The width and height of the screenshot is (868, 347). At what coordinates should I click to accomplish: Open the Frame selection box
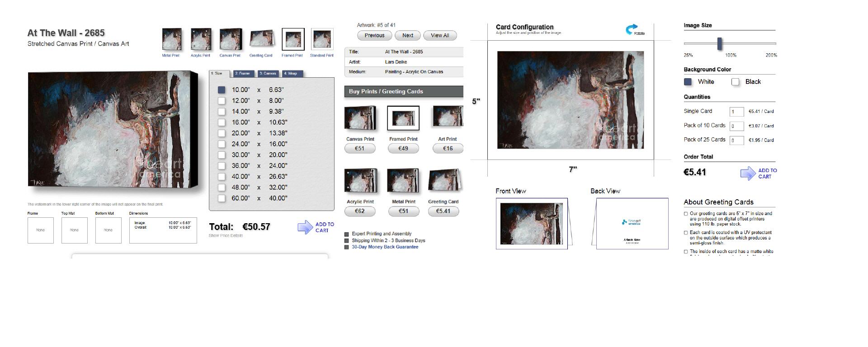pos(41,230)
